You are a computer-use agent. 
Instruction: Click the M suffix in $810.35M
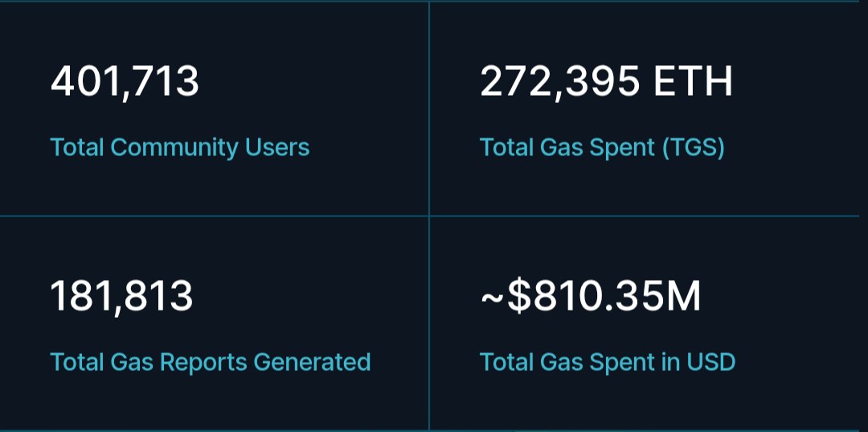(x=684, y=296)
